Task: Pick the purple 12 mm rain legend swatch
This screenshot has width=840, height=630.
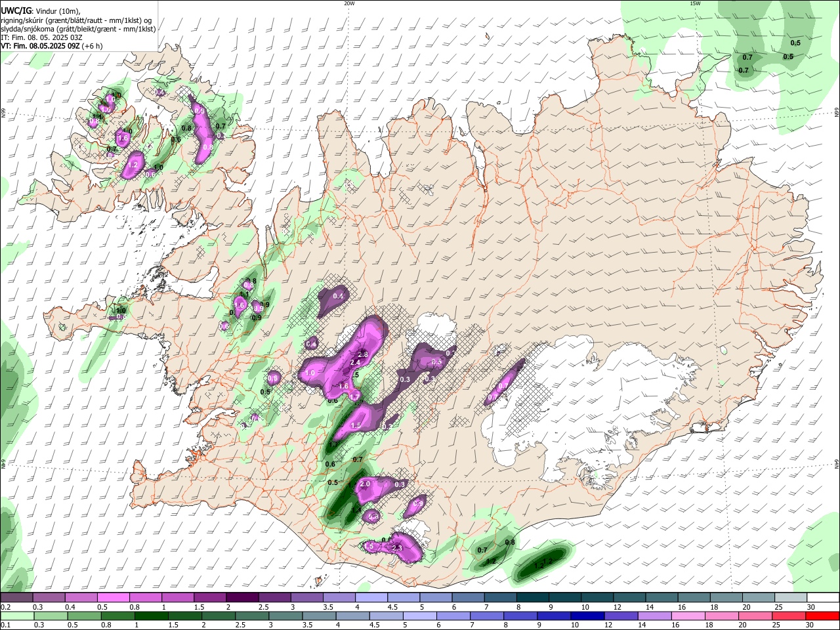Action: pos(620,616)
